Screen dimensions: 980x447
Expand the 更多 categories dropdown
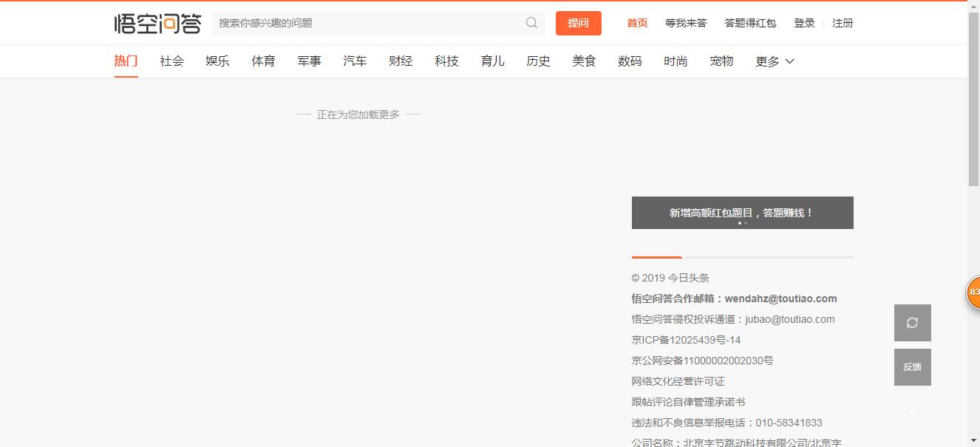(x=774, y=61)
